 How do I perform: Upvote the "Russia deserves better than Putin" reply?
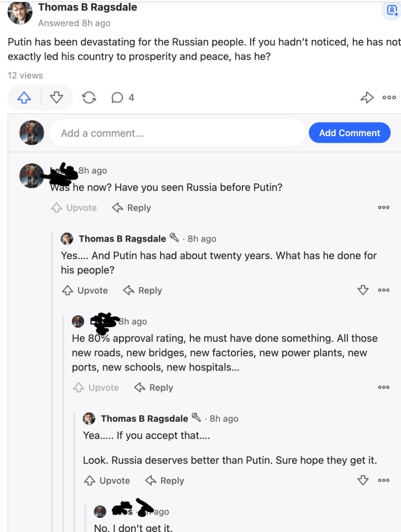[107, 481]
